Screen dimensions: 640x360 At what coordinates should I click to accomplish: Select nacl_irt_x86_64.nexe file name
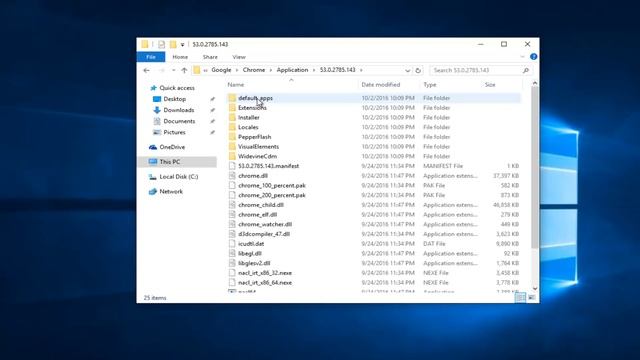coord(265,282)
